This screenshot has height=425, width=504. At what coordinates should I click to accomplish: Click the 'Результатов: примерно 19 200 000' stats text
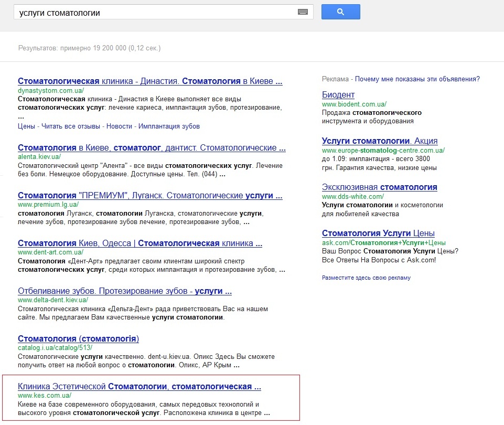click(89, 48)
